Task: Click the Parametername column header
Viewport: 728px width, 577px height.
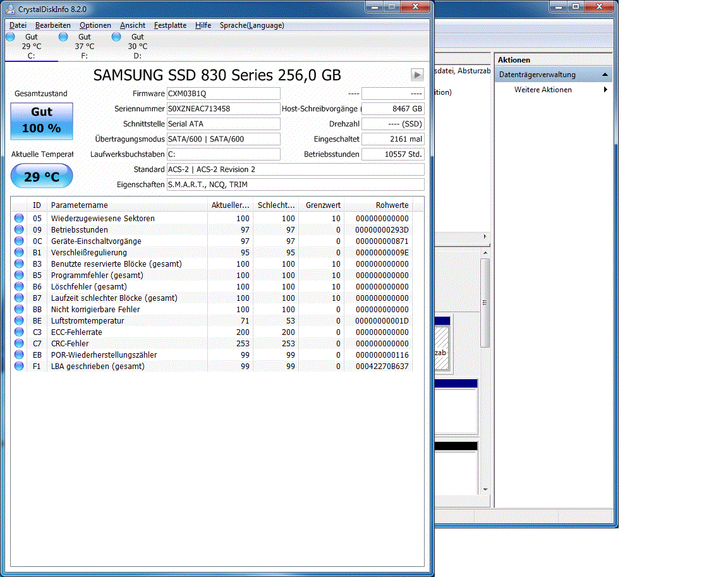Action: tap(127, 205)
